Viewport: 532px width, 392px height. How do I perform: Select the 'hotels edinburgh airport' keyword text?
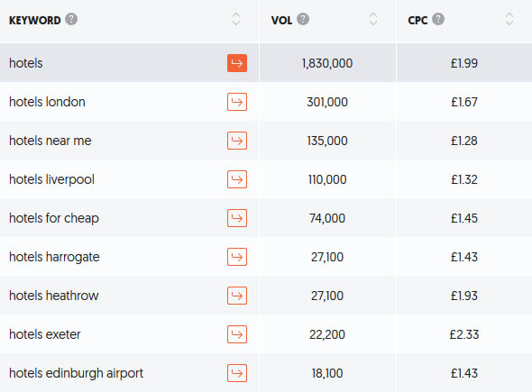[x=77, y=373]
